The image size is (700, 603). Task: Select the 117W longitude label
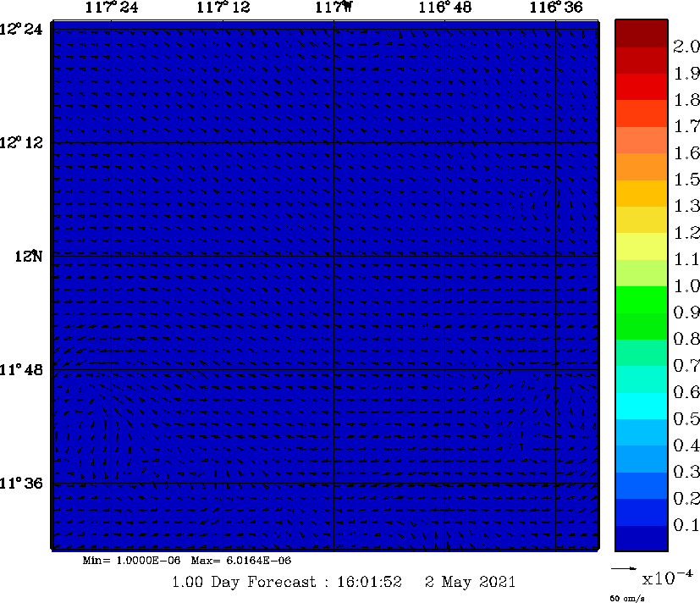(x=334, y=8)
